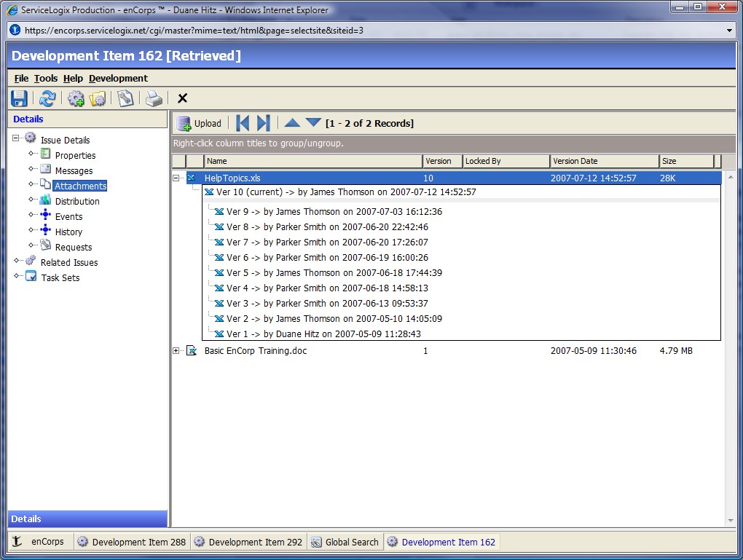743x560 pixels.
Task: Open the Help menu
Action: point(73,78)
